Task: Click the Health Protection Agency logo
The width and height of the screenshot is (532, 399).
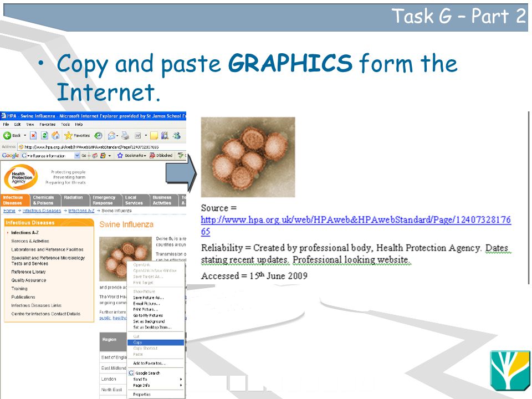Action: [x=21, y=177]
